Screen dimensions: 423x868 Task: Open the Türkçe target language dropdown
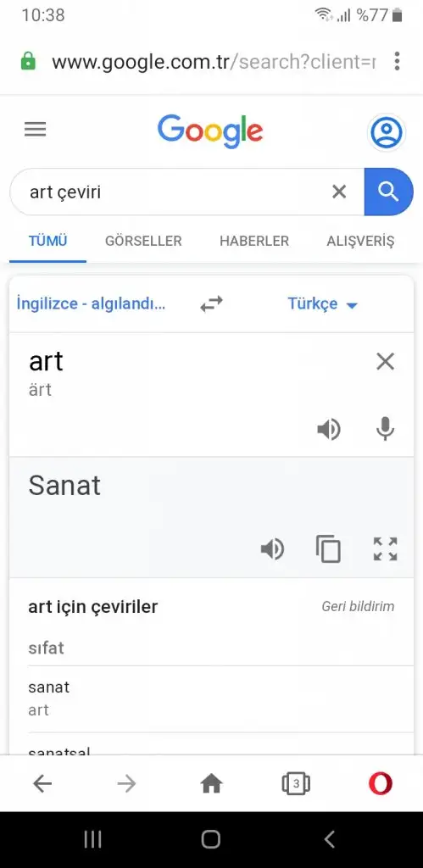[323, 304]
